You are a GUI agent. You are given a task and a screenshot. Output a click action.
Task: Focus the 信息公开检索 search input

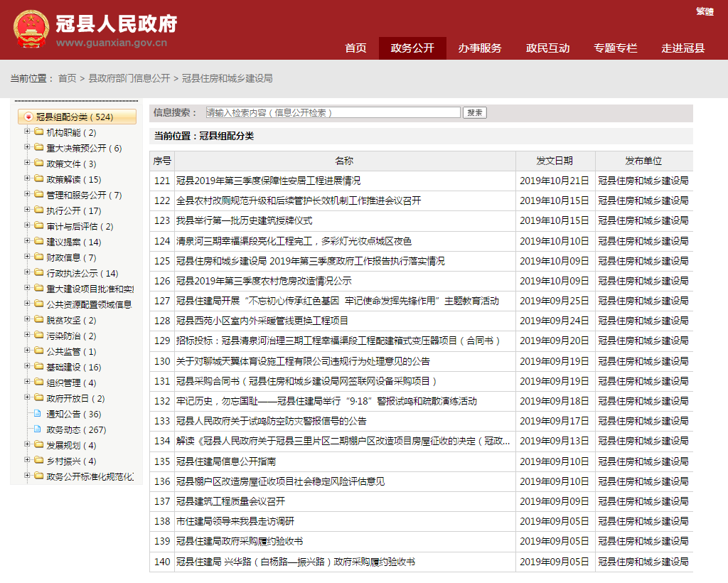pyautogui.click(x=333, y=112)
